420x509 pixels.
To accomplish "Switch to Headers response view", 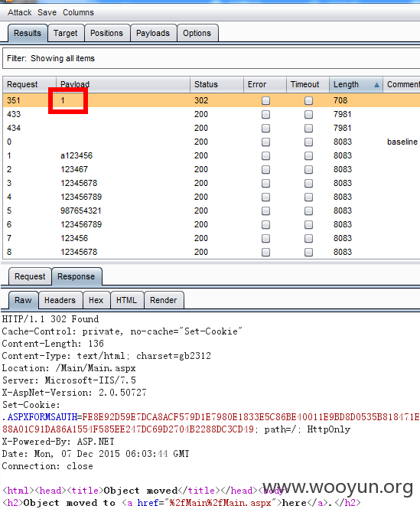I will [60, 300].
